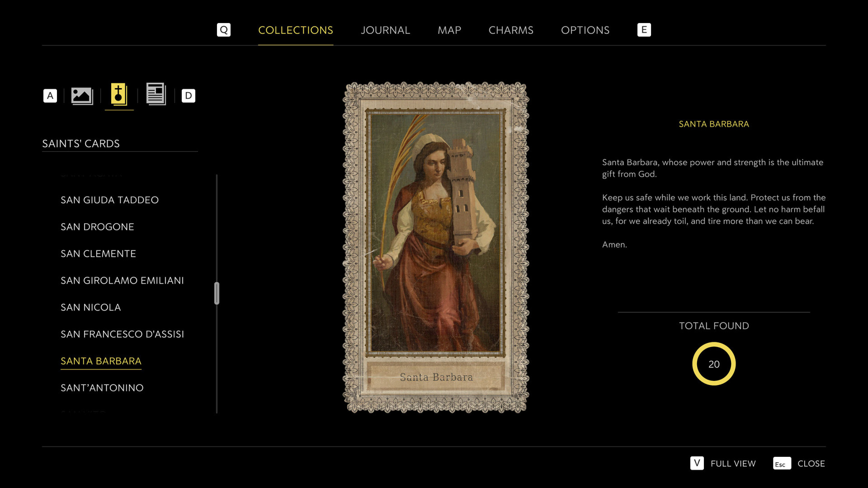This screenshot has width=868, height=488.
Task: Click the highlighted Santa Barbara entry
Action: [x=101, y=361]
